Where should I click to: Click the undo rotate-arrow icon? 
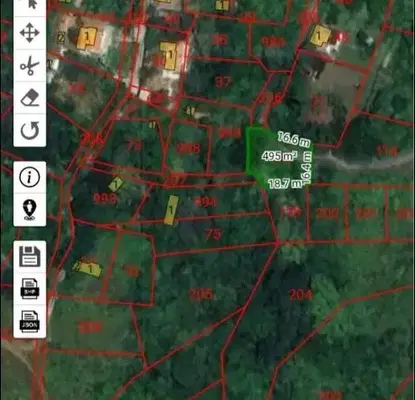(30, 130)
